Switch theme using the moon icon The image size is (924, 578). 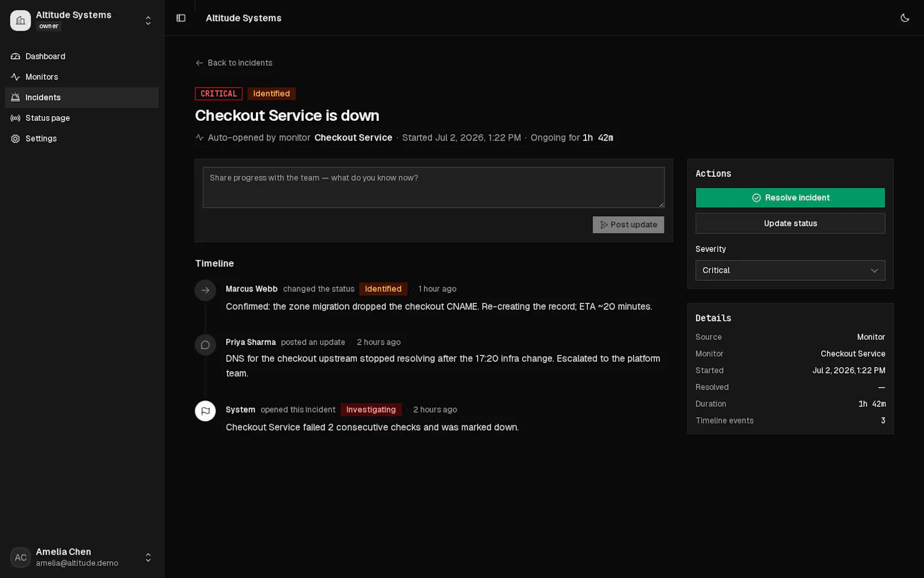[904, 18]
